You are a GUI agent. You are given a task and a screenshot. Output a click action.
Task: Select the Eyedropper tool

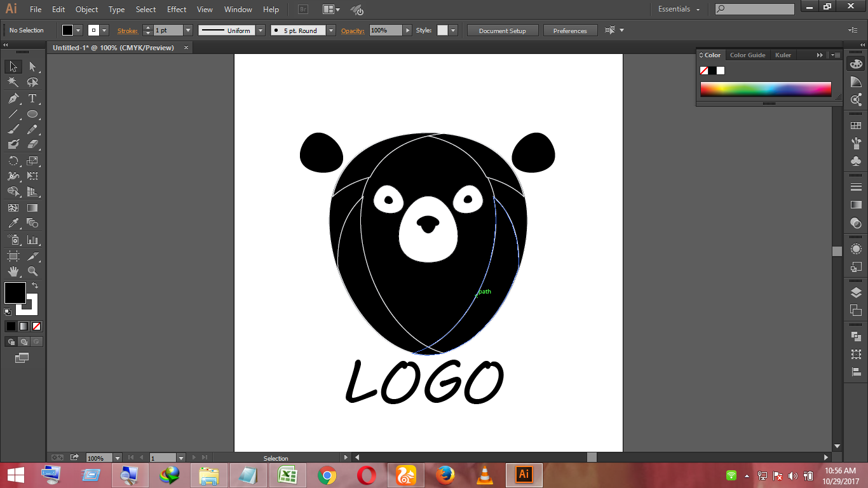pyautogui.click(x=13, y=223)
